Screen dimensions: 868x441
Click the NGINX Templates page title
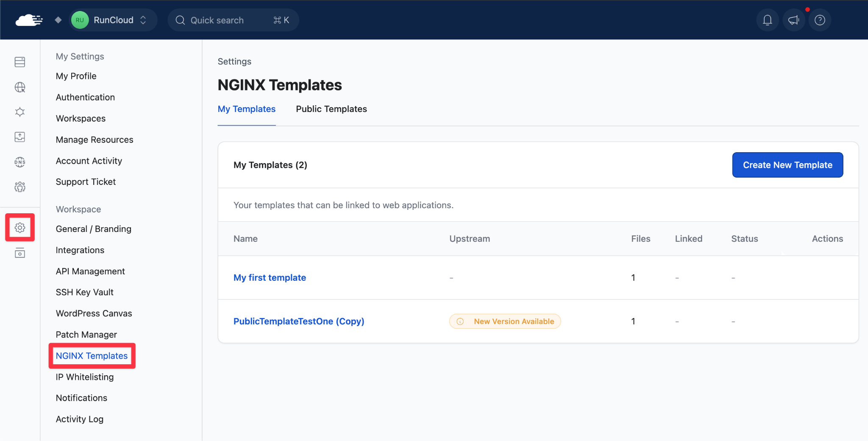(280, 85)
